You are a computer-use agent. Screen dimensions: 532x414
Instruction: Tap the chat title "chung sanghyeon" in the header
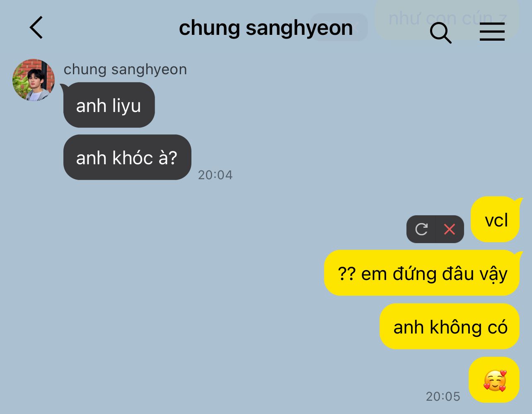[266, 28]
